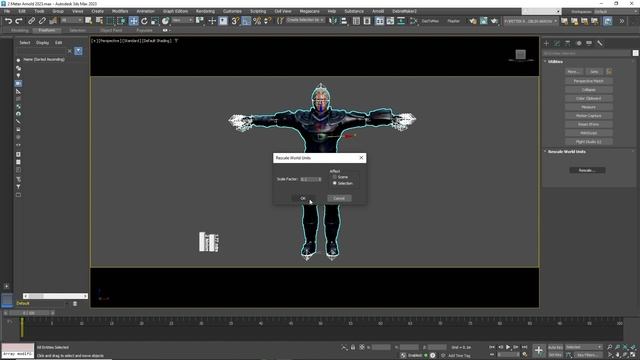Click the time slider handle
The image size is (640, 360).
29,313
